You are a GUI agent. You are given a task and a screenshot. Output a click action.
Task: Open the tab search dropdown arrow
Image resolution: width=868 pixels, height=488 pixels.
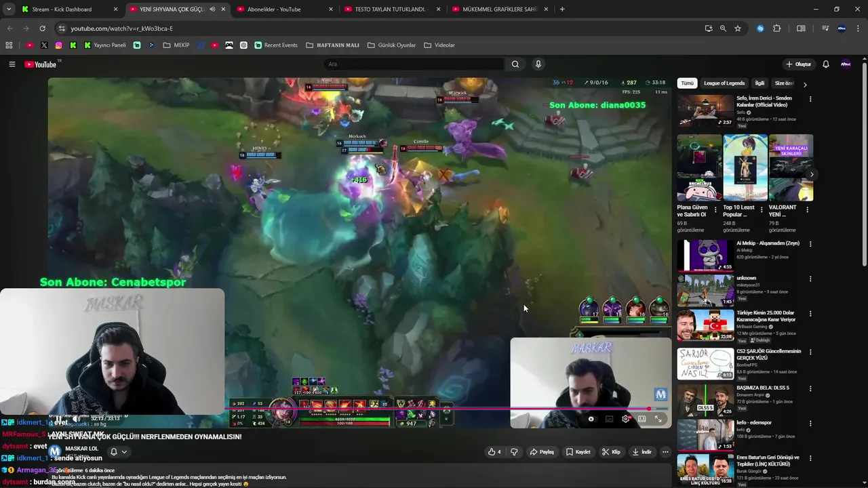point(9,9)
